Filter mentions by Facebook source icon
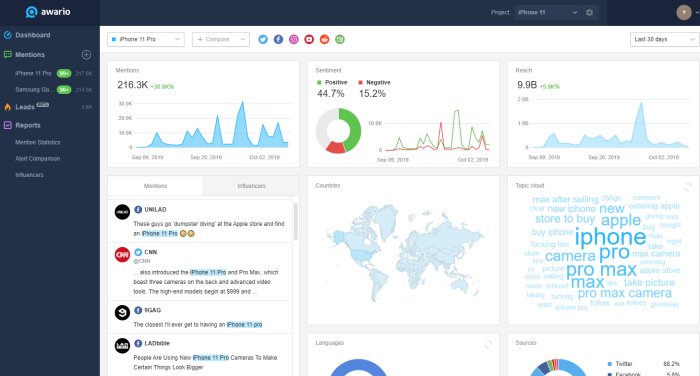The height and width of the screenshot is (376, 700). pos(278,39)
